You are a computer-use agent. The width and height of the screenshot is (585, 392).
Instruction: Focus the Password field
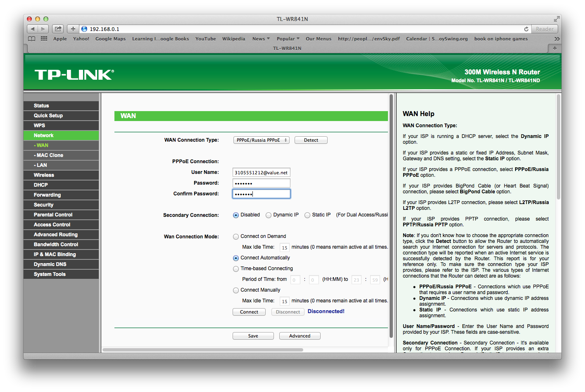(262, 183)
